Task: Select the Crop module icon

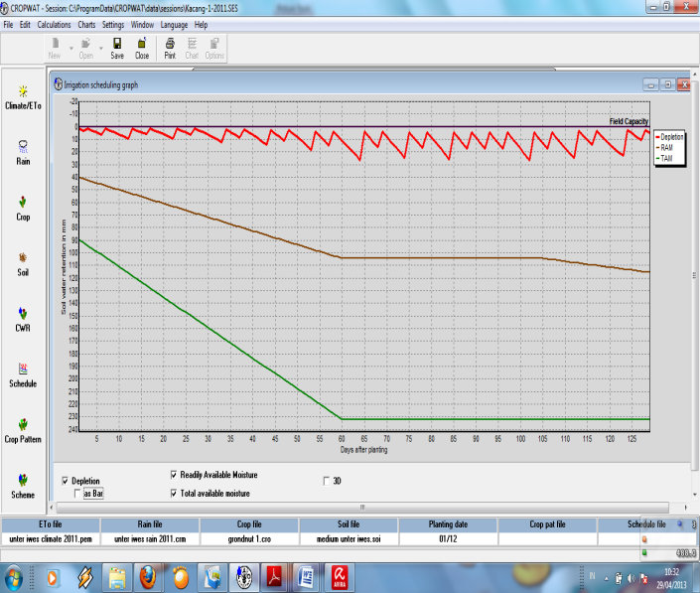Action: coord(22,206)
